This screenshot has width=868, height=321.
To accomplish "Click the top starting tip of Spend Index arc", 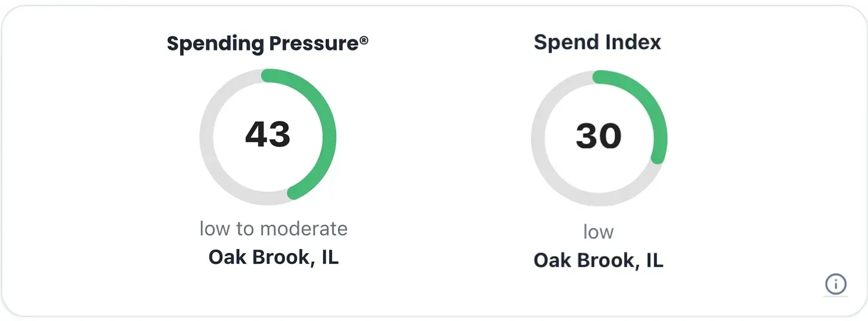I will tap(599, 77).
